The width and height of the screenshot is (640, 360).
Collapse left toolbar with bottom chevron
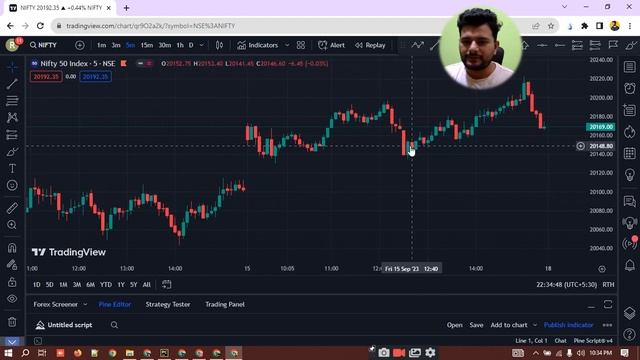coord(12,341)
